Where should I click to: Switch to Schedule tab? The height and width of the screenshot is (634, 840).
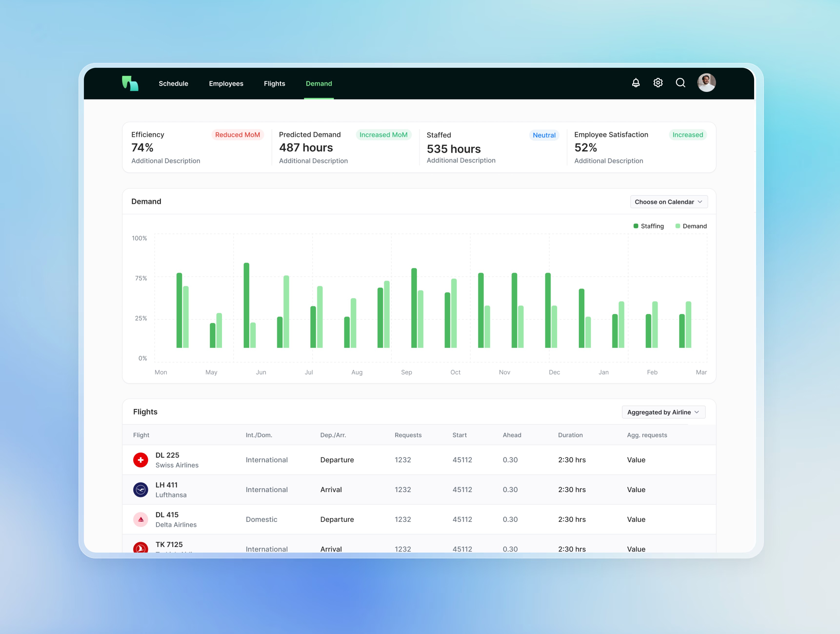pyautogui.click(x=173, y=84)
